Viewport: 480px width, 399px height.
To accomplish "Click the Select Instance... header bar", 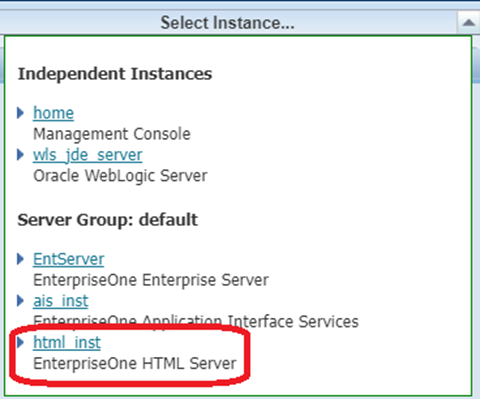I will pyautogui.click(x=228, y=23).
